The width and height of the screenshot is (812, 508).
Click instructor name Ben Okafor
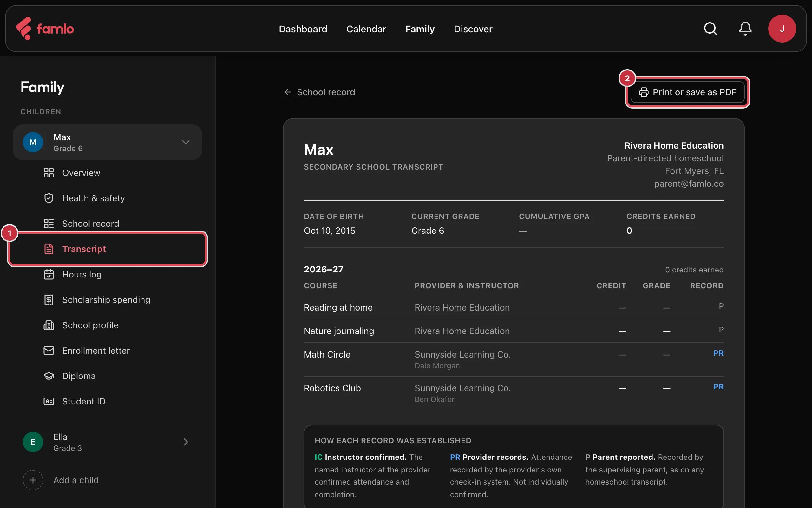coord(434,399)
